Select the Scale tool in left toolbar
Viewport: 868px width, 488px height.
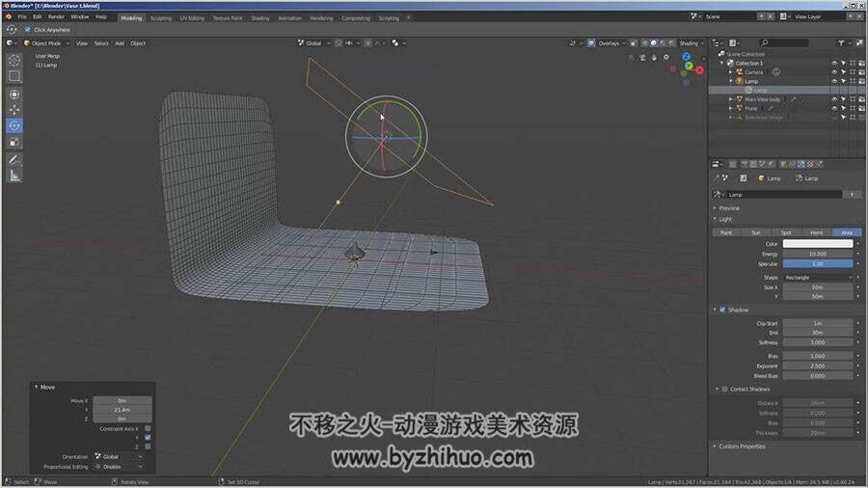[x=14, y=142]
